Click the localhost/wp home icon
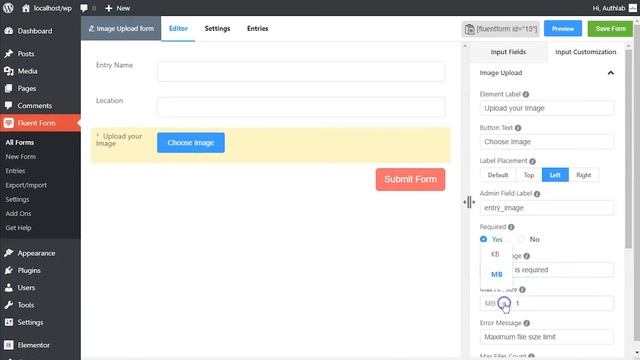 (x=26, y=8)
